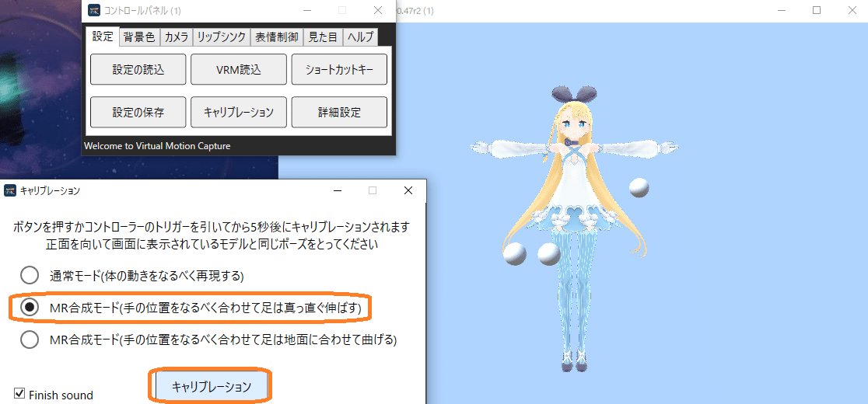
Task: Start calibration with the highlighted キャリブレーション button
Action: point(212,386)
